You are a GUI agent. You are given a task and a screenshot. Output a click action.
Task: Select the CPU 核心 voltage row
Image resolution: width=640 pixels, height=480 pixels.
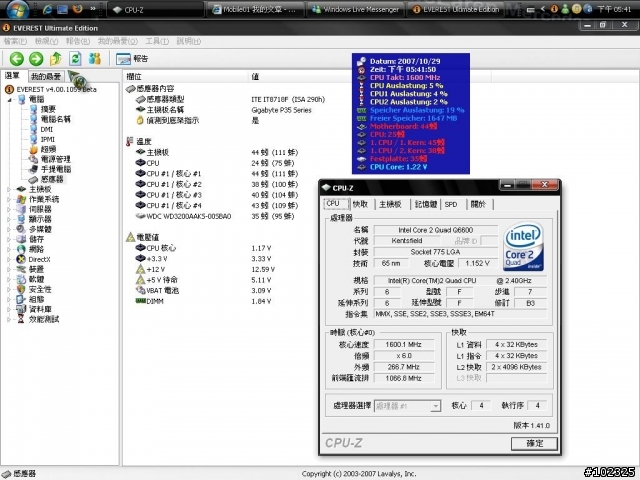pos(203,248)
